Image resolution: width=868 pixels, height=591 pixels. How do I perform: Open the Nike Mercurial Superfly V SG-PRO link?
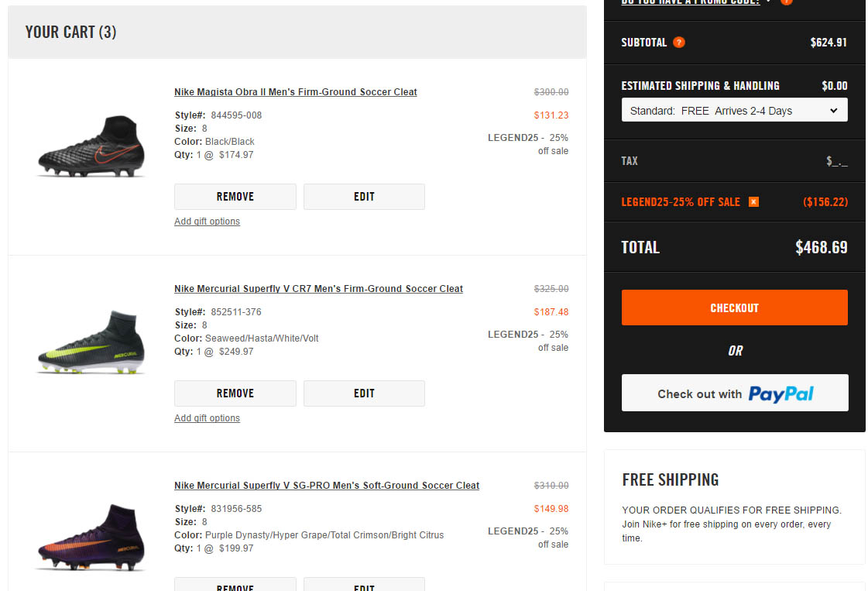pos(327,485)
